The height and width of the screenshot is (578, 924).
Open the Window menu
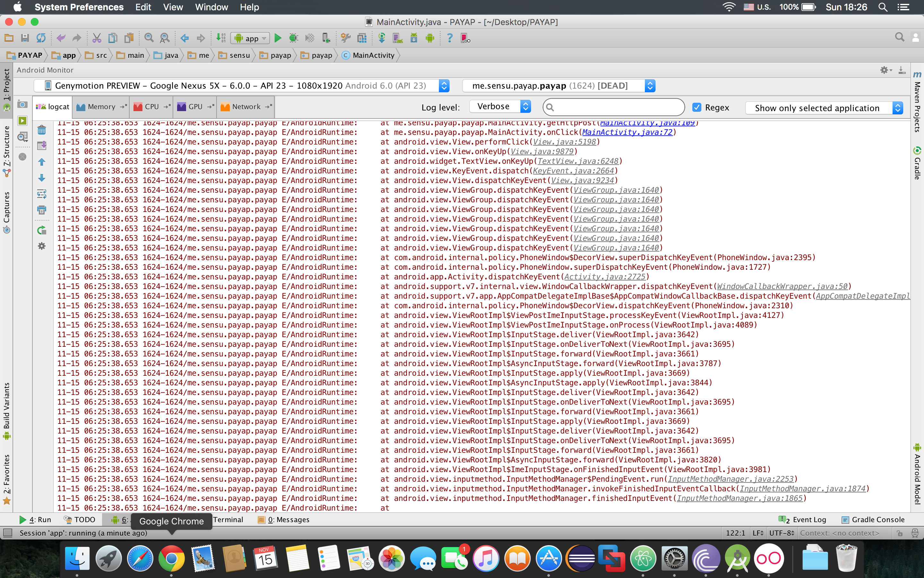211,7
